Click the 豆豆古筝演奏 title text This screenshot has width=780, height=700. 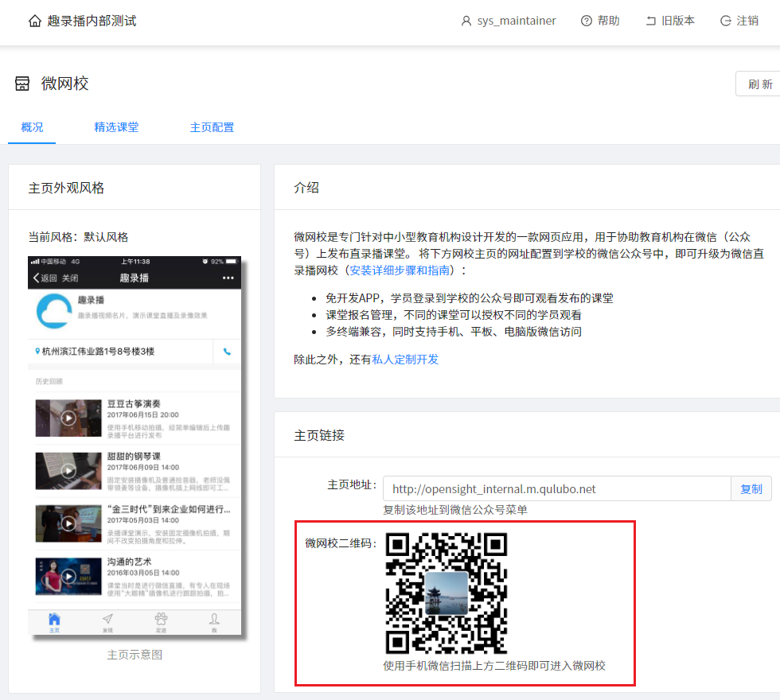[x=134, y=404]
